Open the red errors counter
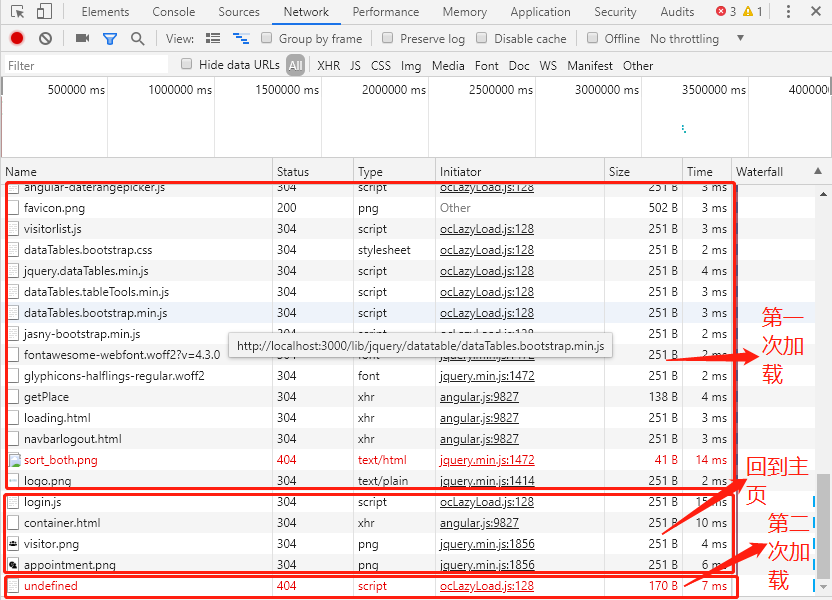The width and height of the screenshot is (832, 600). tap(726, 11)
